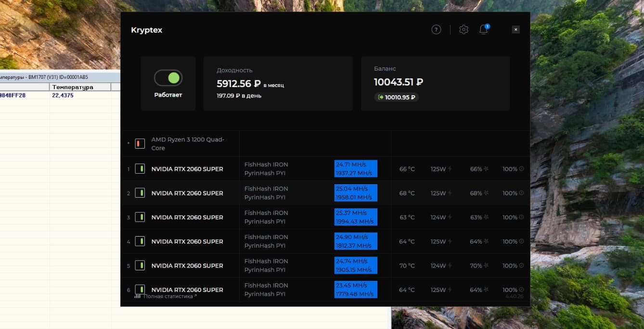Click the intensity icon beside 100% on GPU 3

pyautogui.click(x=521, y=217)
